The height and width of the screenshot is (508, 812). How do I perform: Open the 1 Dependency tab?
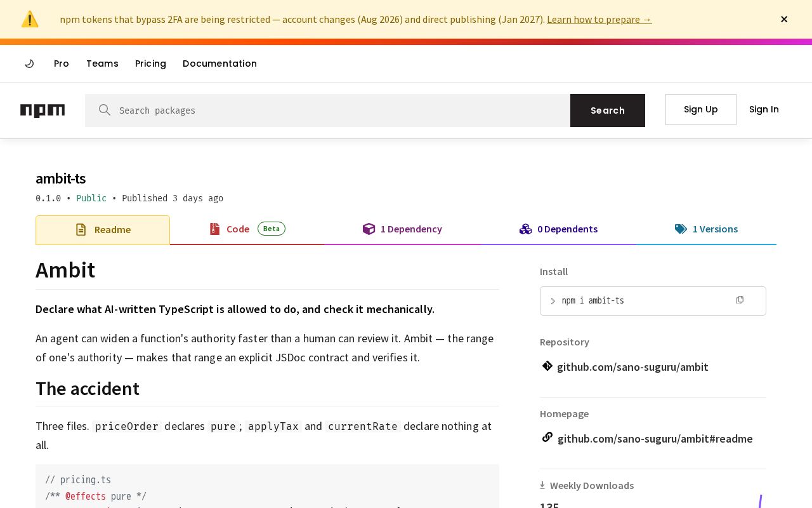[402, 229]
